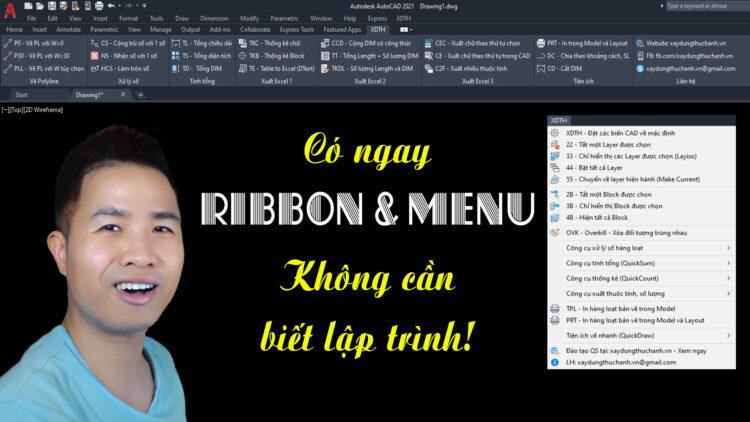Screen dimensions: 750x422
Task: Open the quick access toolbar customize dropdown
Action: pos(144,6)
